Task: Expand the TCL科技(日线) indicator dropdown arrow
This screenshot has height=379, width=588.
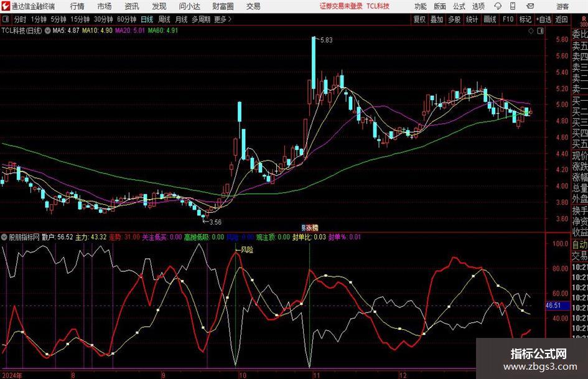Action: click(x=48, y=30)
